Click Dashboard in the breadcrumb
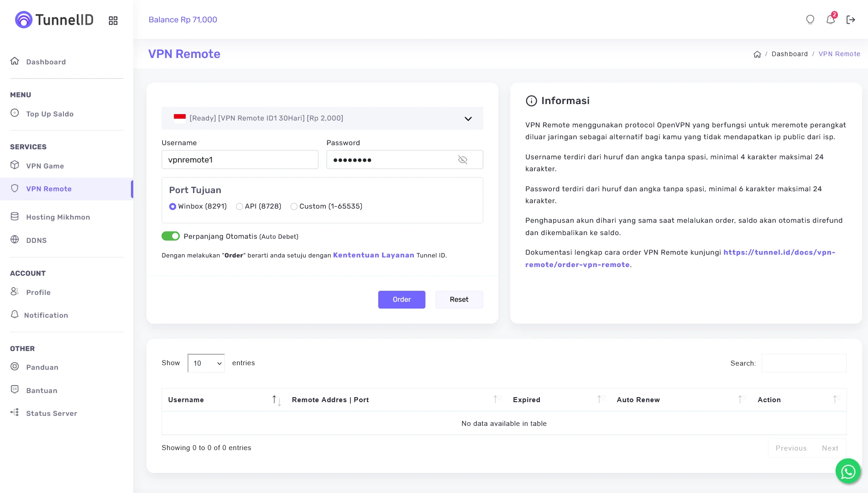868x493 pixels. coord(790,54)
